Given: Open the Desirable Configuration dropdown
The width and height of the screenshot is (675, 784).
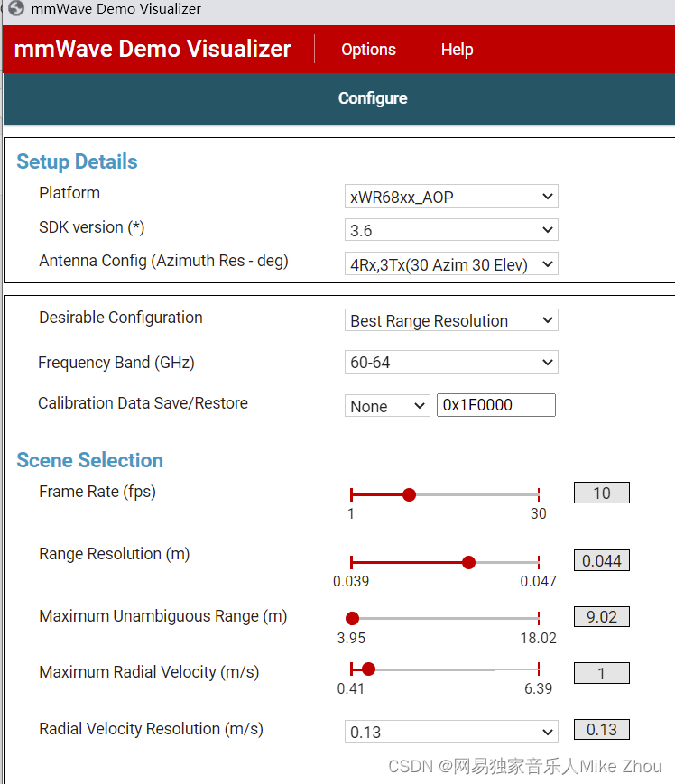Looking at the screenshot, I should tap(451, 320).
